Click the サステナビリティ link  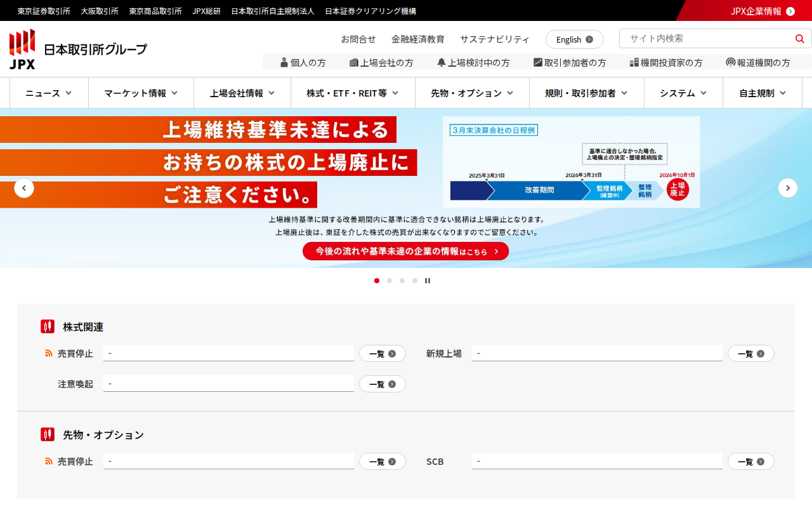click(495, 39)
